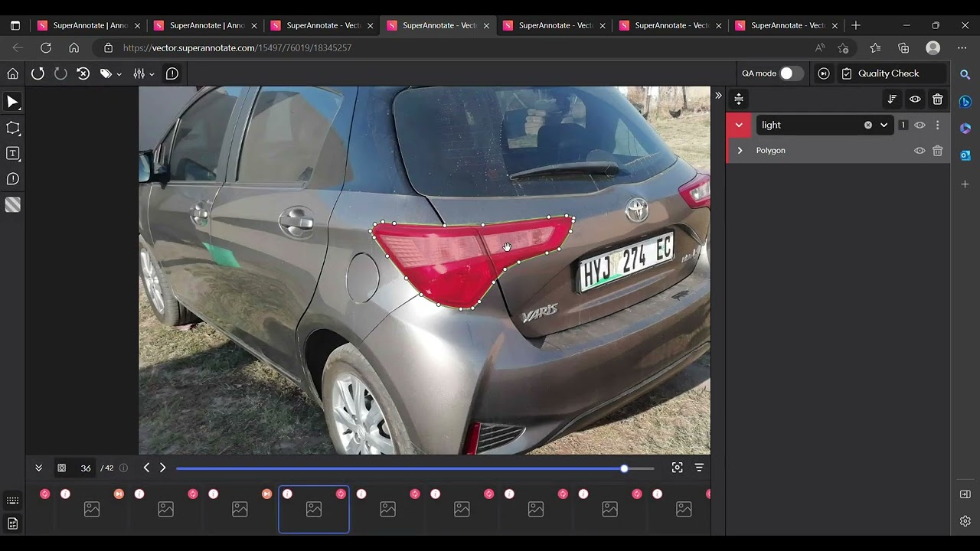The width and height of the screenshot is (980, 551).
Task: Collapse the right annotations panel
Action: pyautogui.click(x=718, y=96)
